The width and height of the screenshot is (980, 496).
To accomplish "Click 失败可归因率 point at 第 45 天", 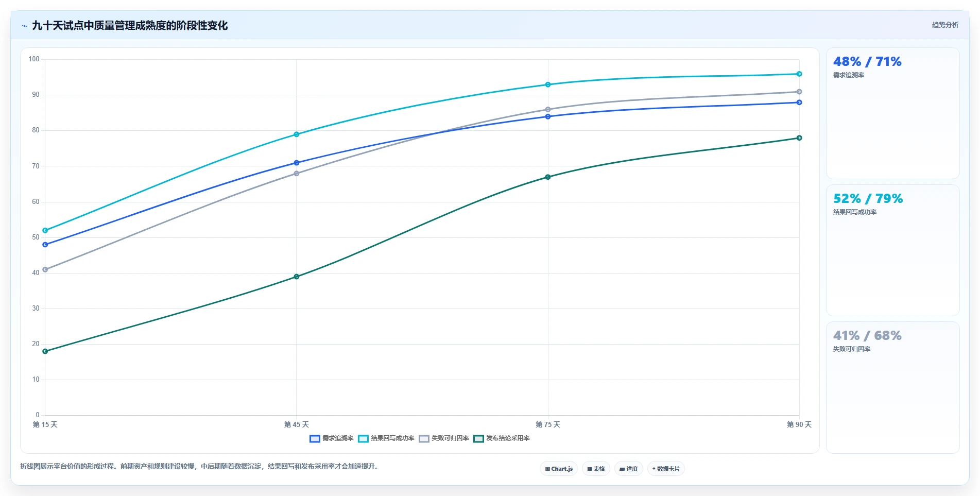I will coord(297,174).
